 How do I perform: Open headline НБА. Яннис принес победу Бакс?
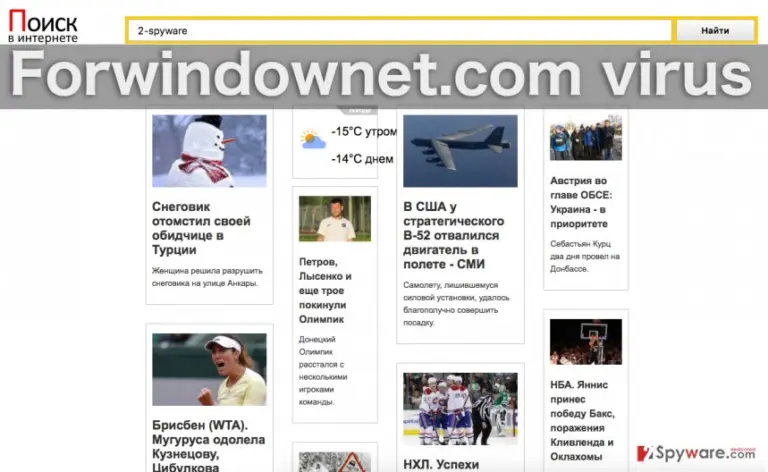[x=582, y=421]
